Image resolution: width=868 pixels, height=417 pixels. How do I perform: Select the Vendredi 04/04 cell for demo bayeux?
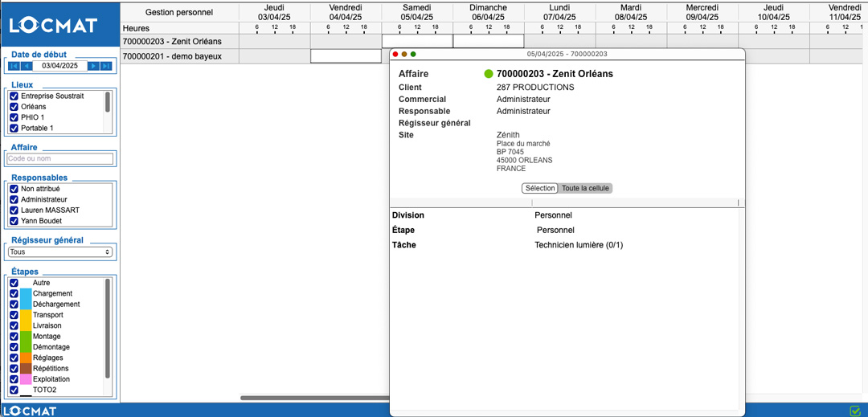[346, 56]
